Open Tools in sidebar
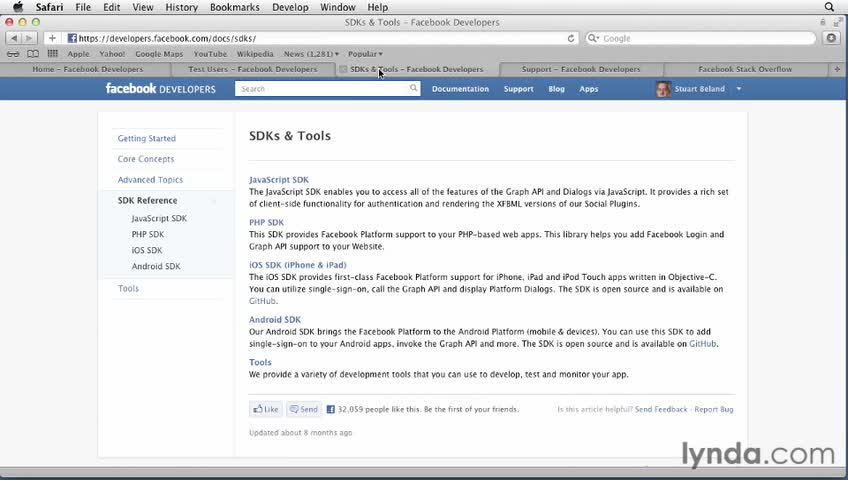This screenshot has width=848, height=480. coord(128,288)
